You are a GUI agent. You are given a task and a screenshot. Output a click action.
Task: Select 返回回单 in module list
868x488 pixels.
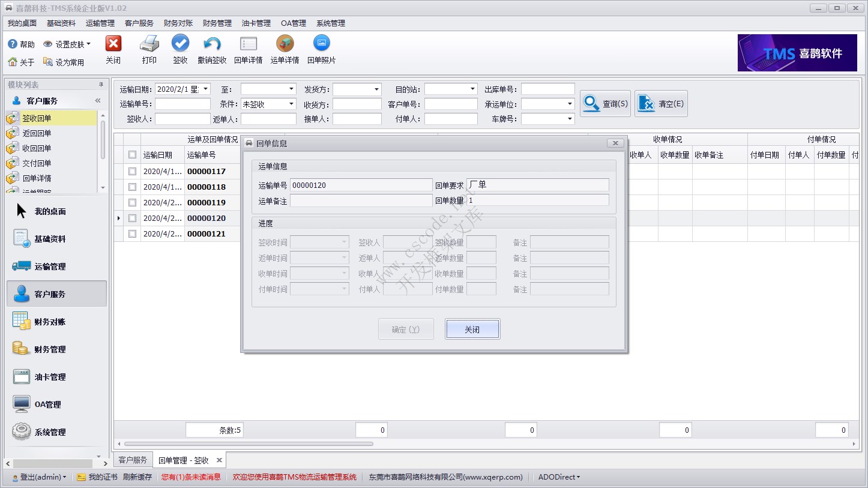tap(51, 133)
